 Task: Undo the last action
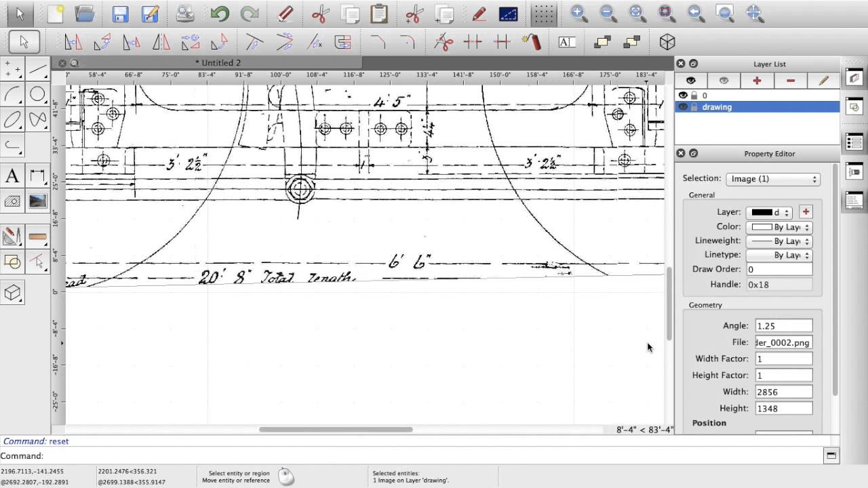pos(220,14)
